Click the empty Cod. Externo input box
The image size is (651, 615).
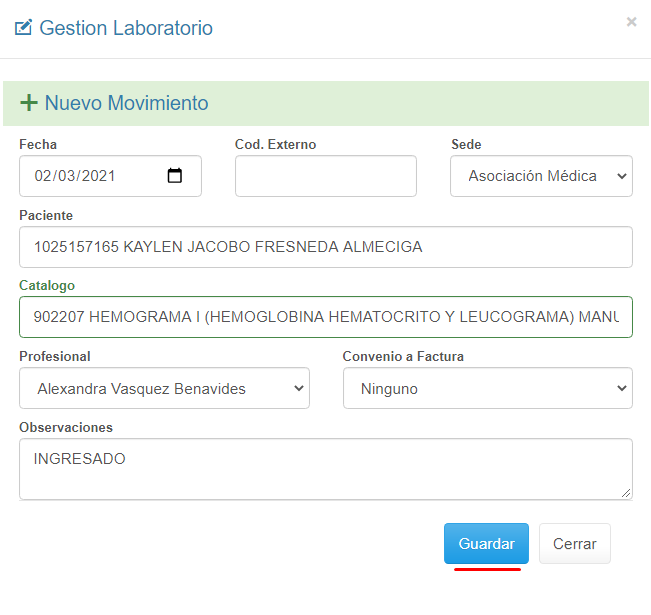325,176
